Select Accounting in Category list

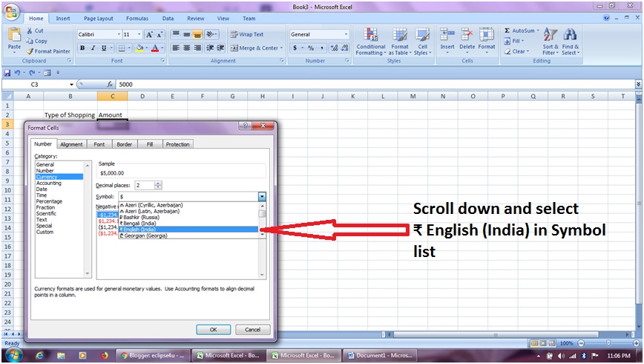[x=49, y=183]
